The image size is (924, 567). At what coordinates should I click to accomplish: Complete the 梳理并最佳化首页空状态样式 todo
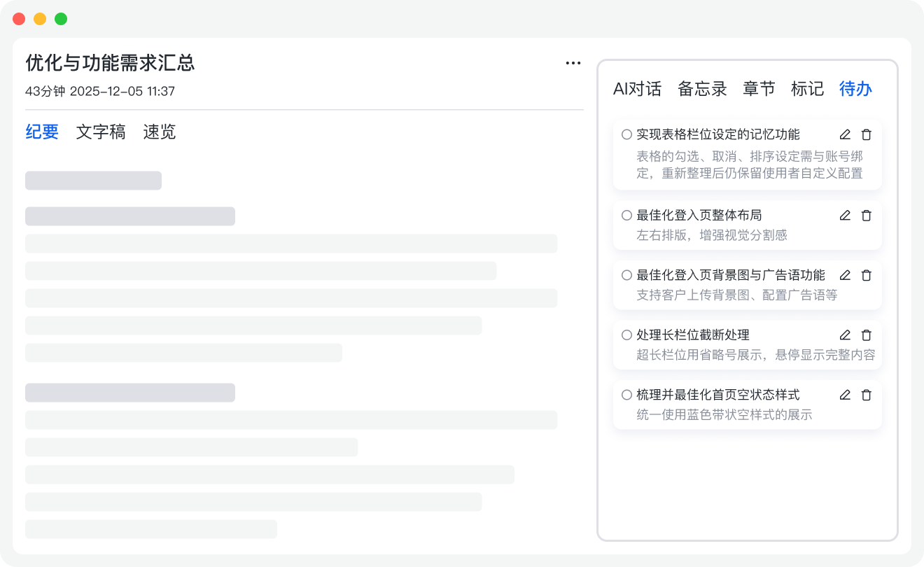[x=626, y=395]
